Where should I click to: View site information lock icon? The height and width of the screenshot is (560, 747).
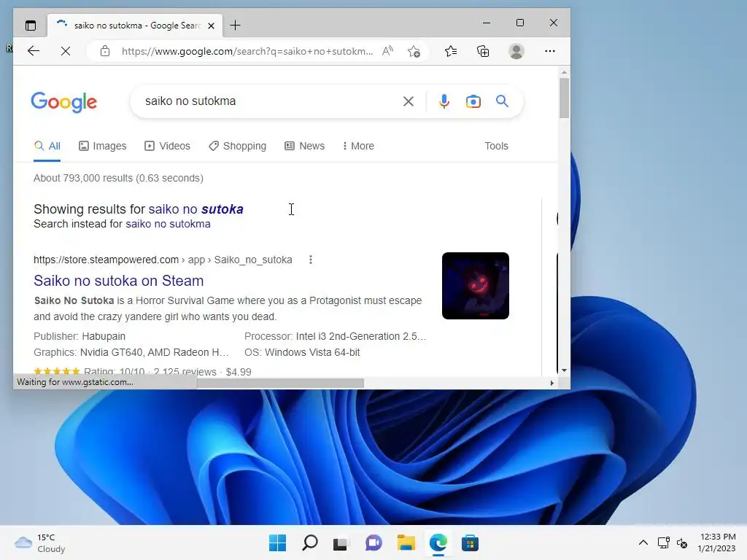click(x=105, y=51)
